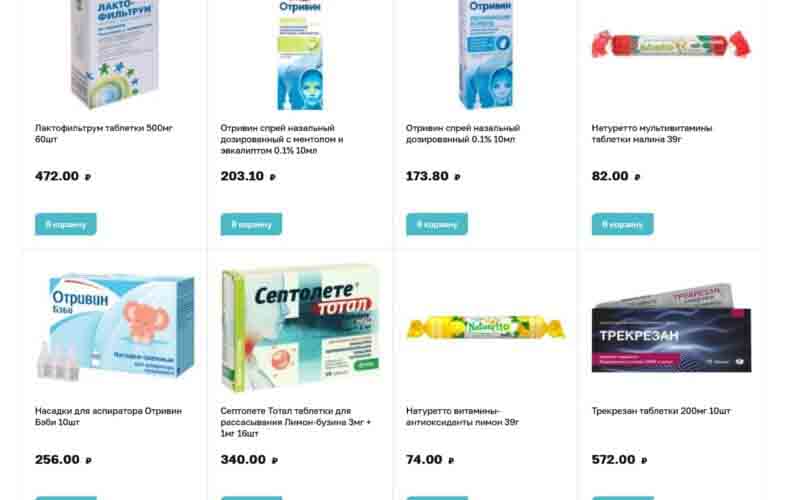
Task: Add Отривин 0.1% spray to cart
Action: click(x=437, y=224)
